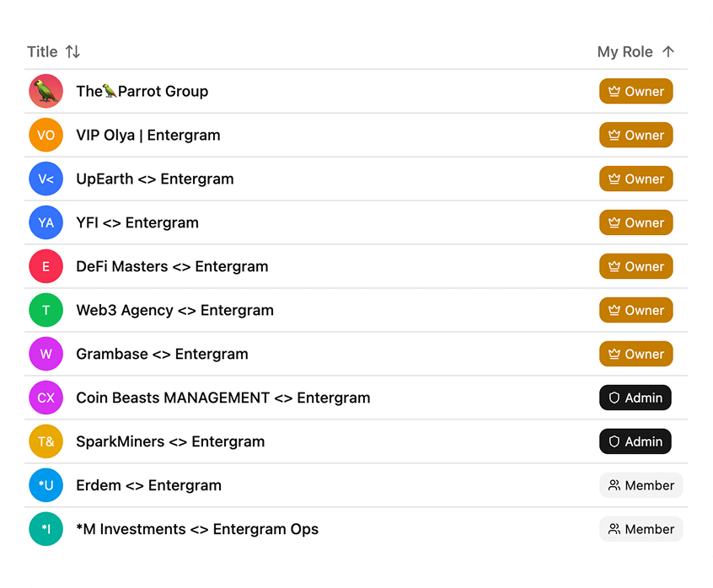The image size is (713, 588).
Task: Select the SparkMiners <> Entergram row
Action: click(x=170, y=441)
